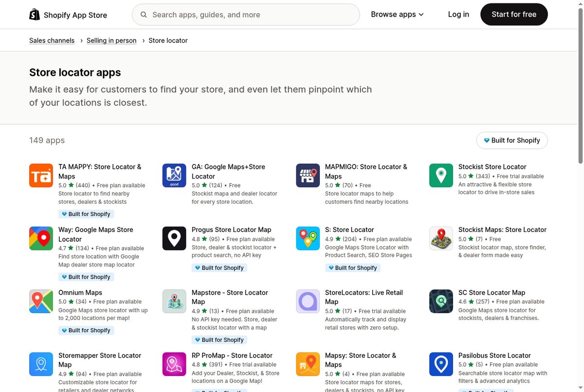Open Way: Google Maps Store Locator title
The image size is (584, 392).
pos(95,234)
